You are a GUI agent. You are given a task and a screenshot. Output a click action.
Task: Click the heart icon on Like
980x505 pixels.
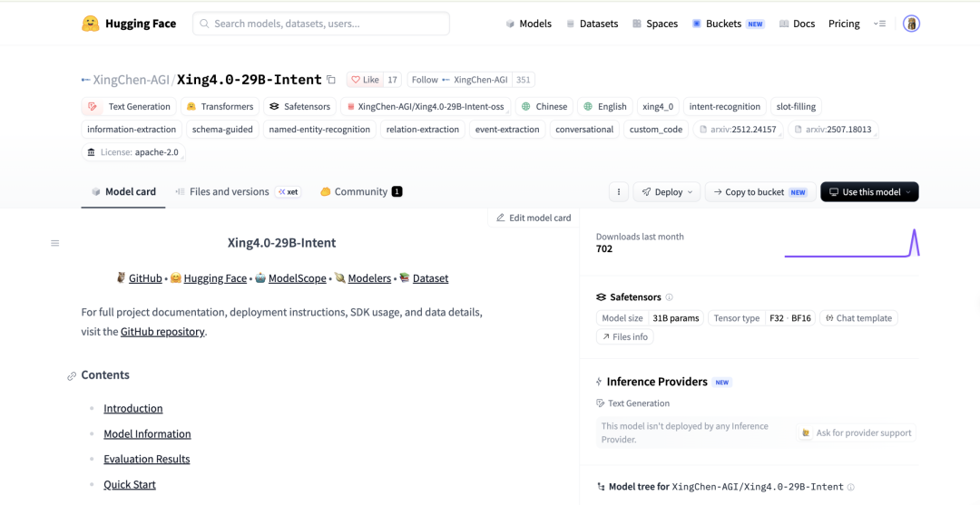point(356,80)
